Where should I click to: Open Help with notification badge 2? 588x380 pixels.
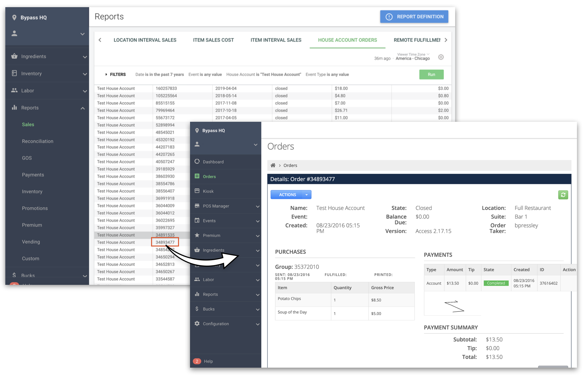pos(203,361)
